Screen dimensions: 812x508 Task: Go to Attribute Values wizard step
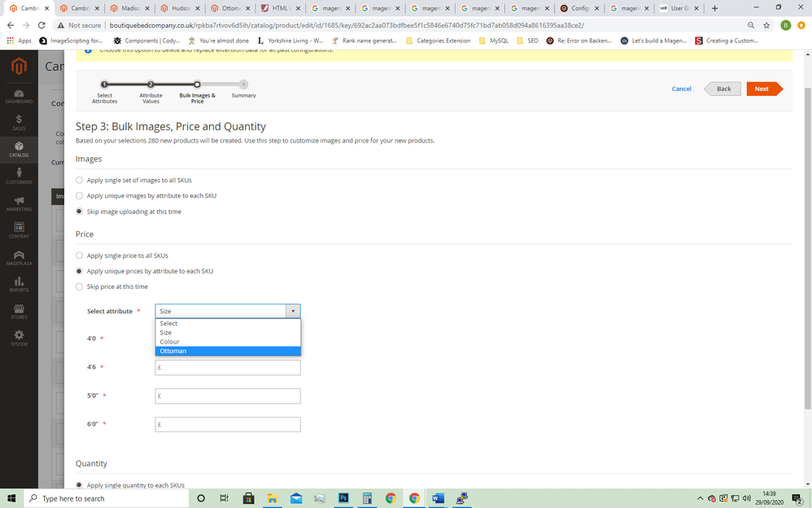pos(151,85)
